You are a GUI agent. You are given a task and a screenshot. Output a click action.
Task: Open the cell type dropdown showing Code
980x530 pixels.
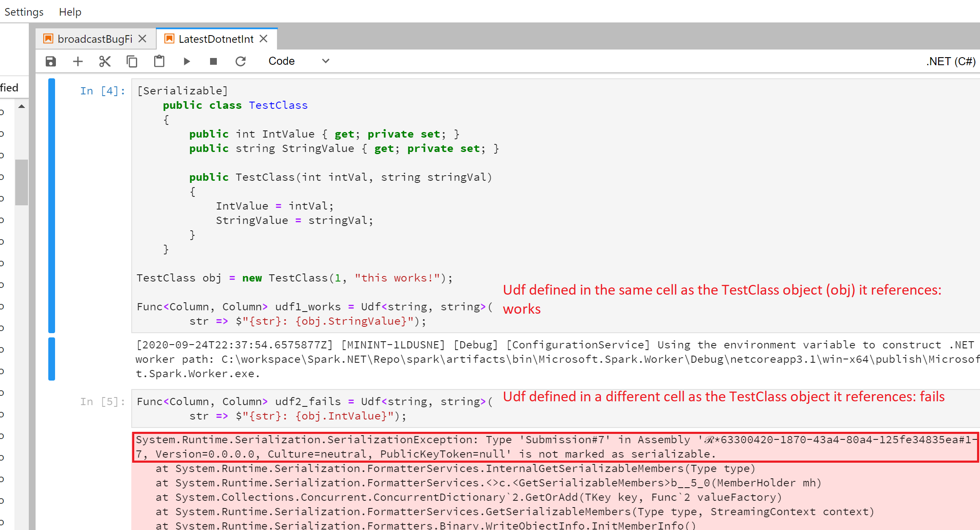click(296, 61)
